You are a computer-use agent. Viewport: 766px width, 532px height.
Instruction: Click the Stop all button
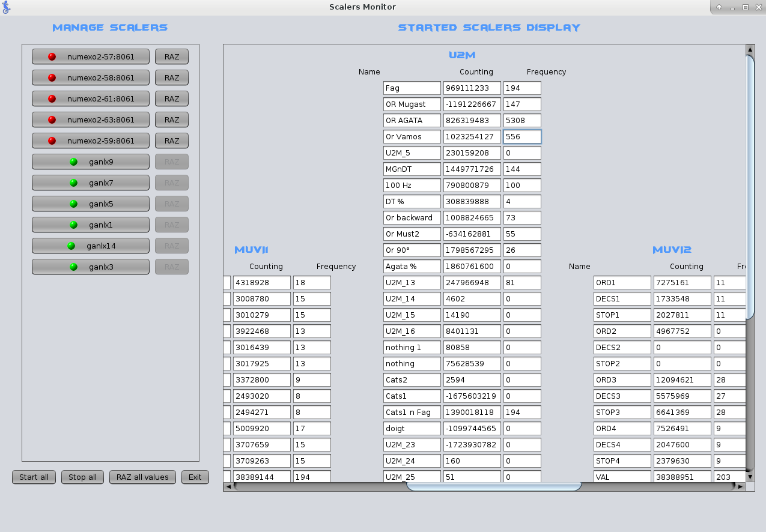coord(82,477)
